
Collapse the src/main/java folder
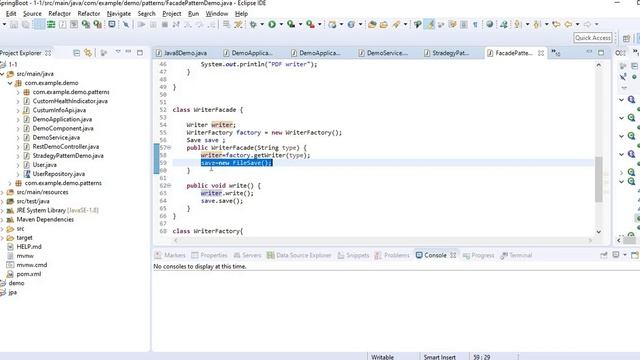click(x=2, y=74)
